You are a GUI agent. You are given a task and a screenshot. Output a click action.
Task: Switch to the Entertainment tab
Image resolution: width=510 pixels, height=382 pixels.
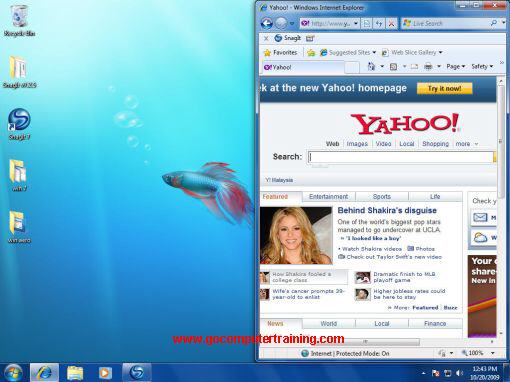[328, 197]
